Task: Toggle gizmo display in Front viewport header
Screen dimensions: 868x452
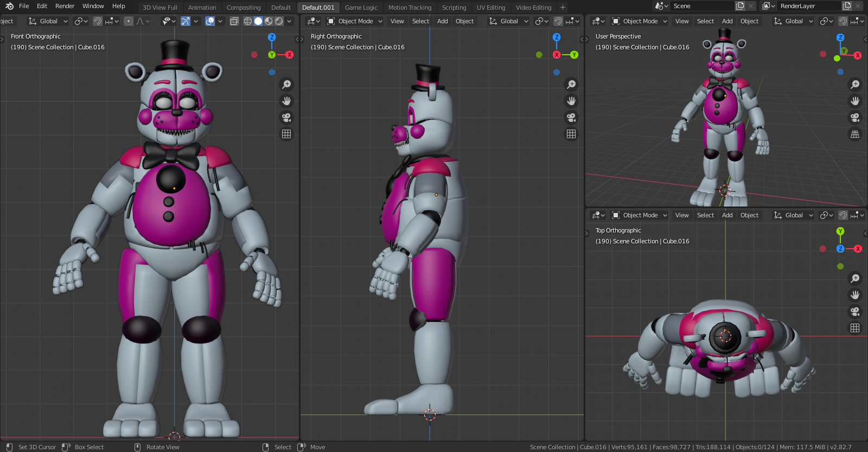Action: [186, 21]
